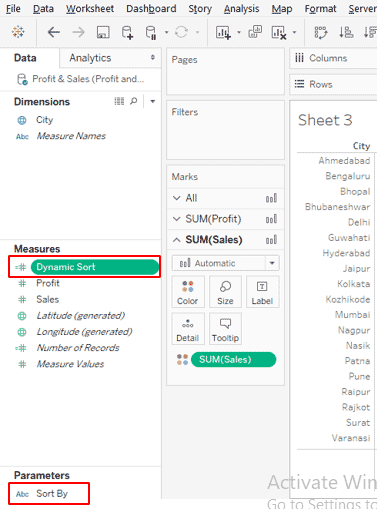The image size is (377, 509).
Task: Click the Varanasi row label
Action: [351, 438]
